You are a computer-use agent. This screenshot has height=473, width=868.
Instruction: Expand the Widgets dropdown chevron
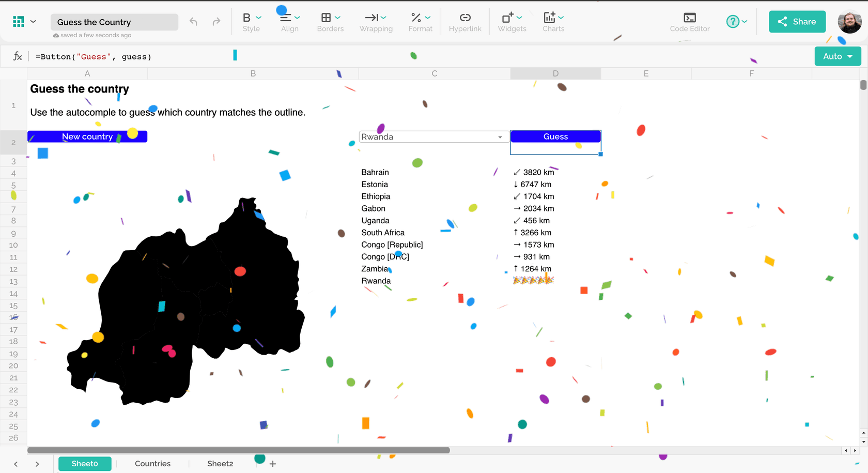pyautogui.click(x=520, y=18)
